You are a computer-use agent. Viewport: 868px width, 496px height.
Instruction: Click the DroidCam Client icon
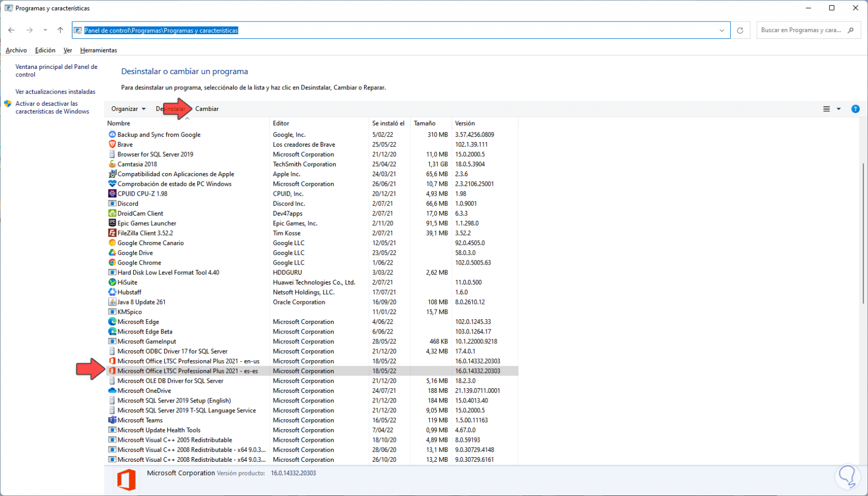(x=112, y=214)
